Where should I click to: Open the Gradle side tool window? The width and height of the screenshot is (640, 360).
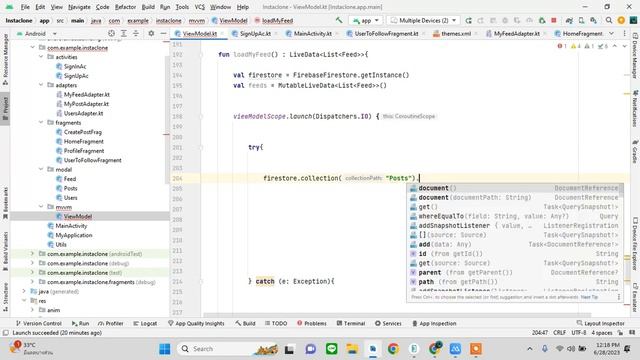pyautogui.click(x=635, y=151)
